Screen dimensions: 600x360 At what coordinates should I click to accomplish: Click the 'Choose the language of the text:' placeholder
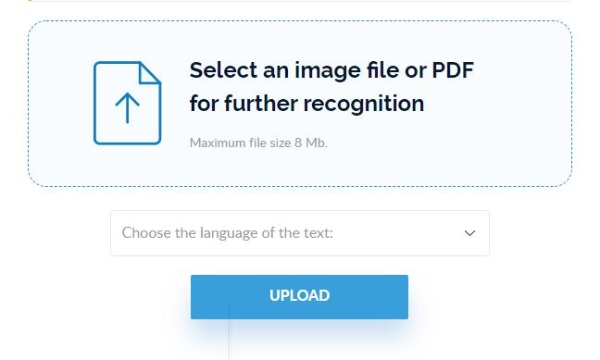(x=227, y=233)
